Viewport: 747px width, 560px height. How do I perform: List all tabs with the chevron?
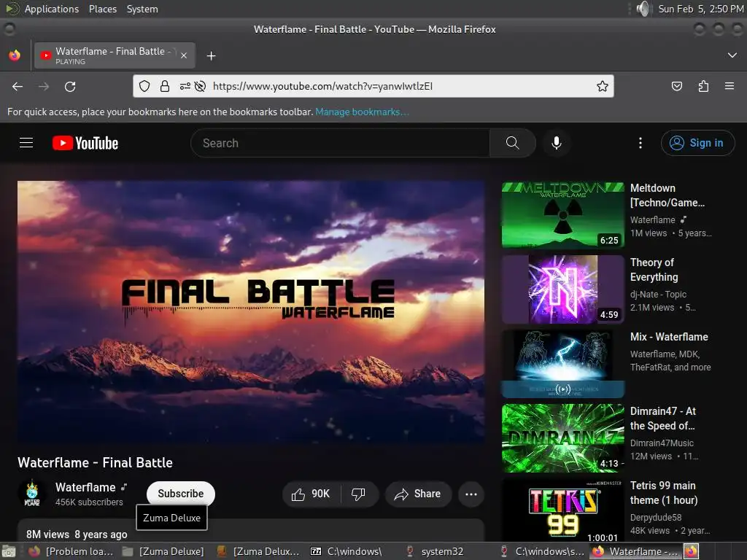point(732,55)
